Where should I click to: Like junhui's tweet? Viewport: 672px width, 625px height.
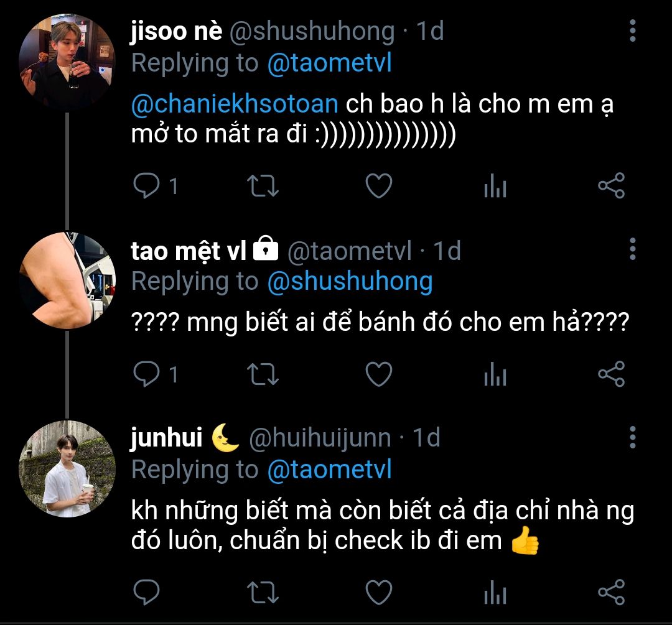[378, 591]
